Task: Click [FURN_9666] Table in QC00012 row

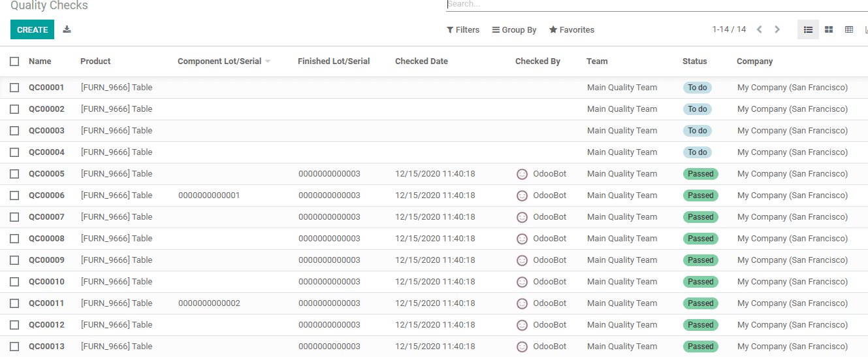Action: coord(116,325)
